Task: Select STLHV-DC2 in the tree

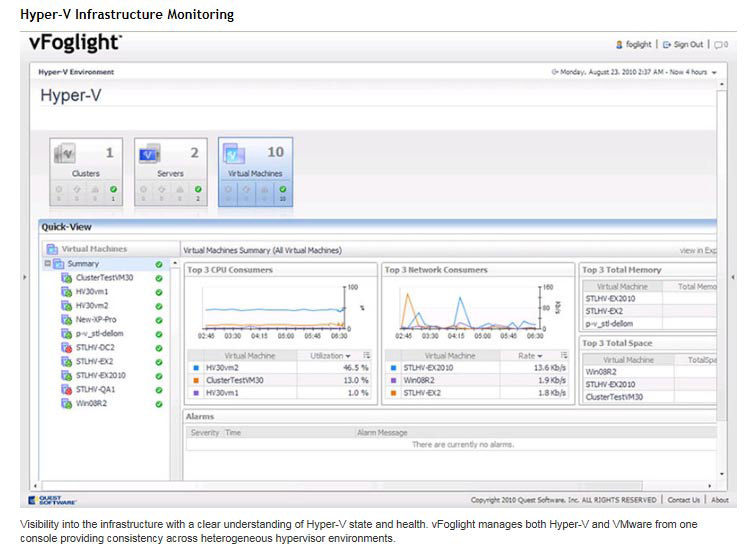Action: [95, 347]
